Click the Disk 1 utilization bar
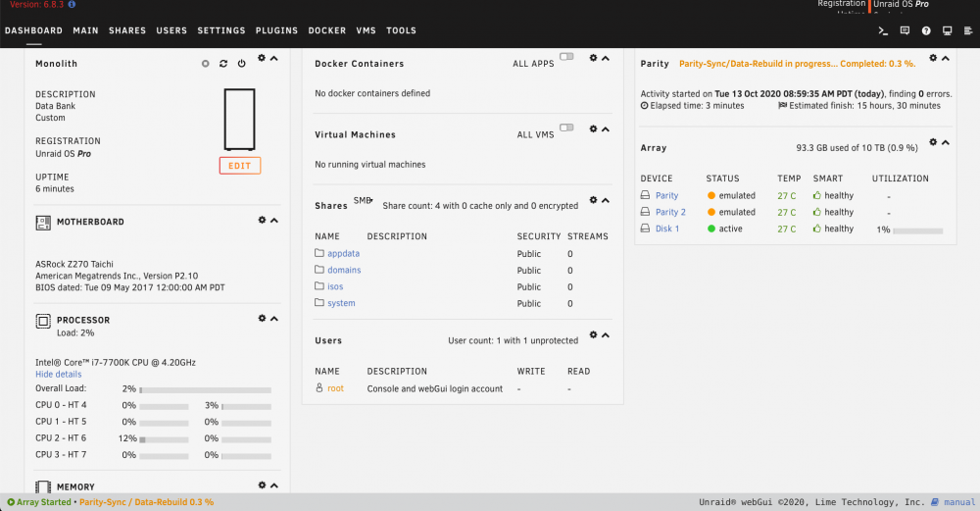980x511 pixels. tap(917, 230)
